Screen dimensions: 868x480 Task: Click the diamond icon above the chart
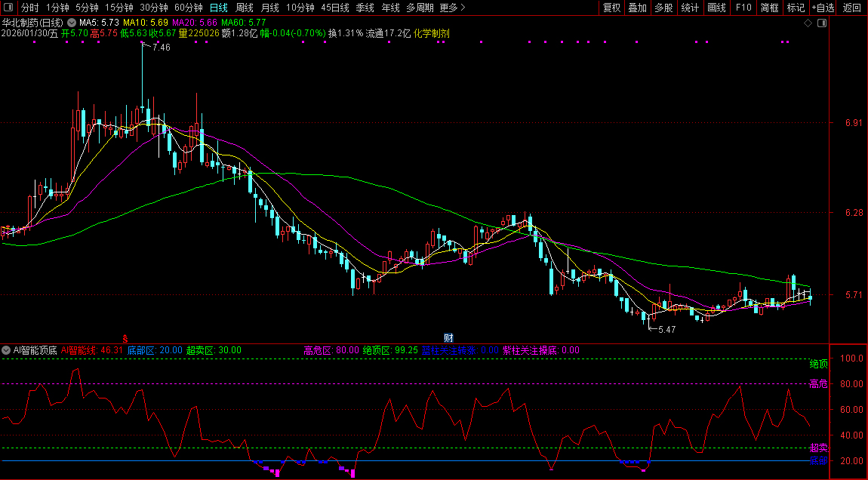coord(808,23)
